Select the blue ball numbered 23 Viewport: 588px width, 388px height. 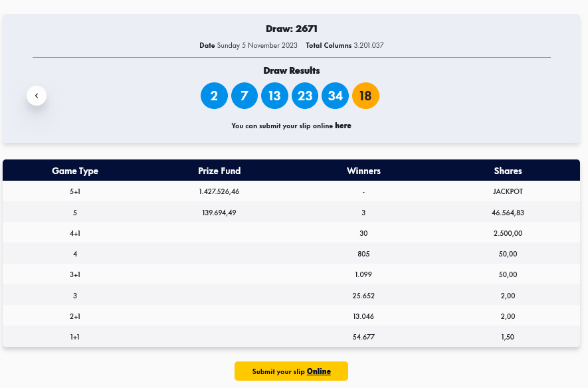(x=305, y=96)
